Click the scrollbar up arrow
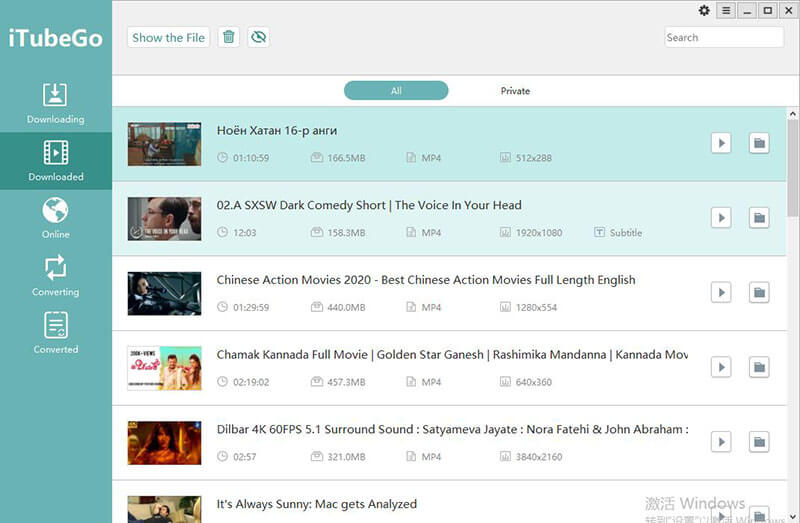The height and width of the screenshot is (523, 800). (792, 113)
